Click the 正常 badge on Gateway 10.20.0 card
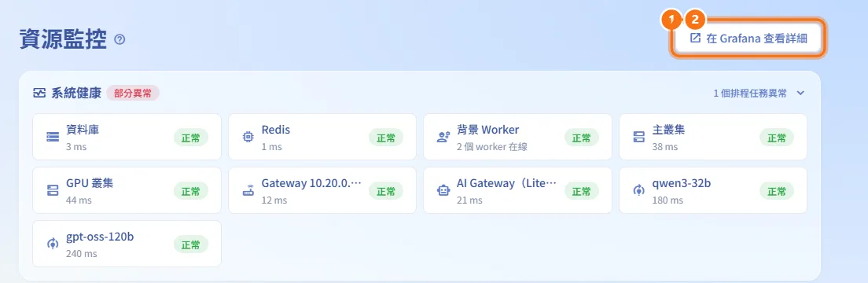Image resolution: width=868 pixels, height=283 pixels. (386, 191)
